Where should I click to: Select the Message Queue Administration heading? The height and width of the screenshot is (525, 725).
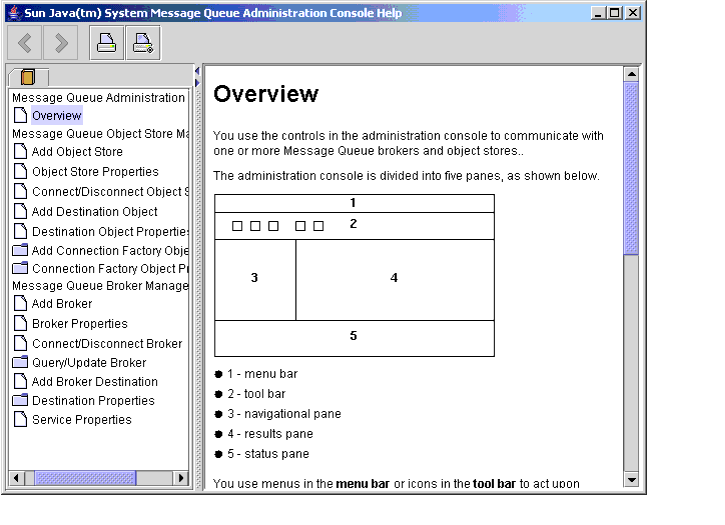(x=98, y=98)
